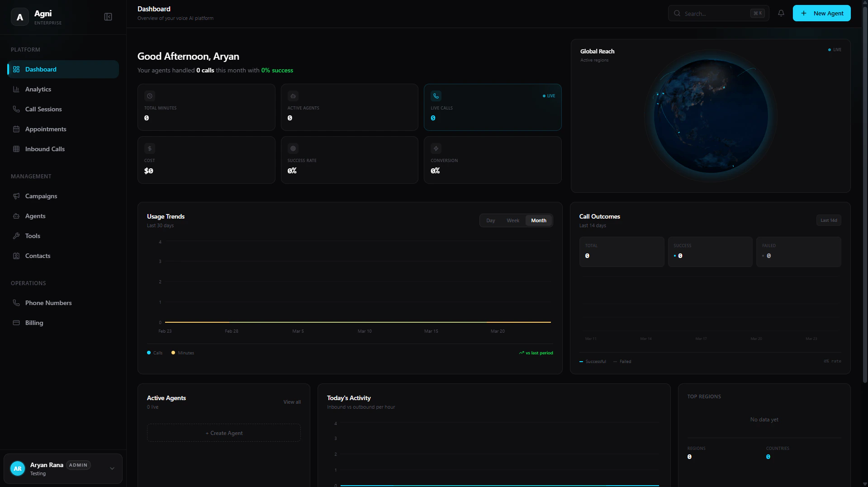The image size is (868, 487).
Task: Open the Last 14d range selector
Action: (x=829, y=220)
